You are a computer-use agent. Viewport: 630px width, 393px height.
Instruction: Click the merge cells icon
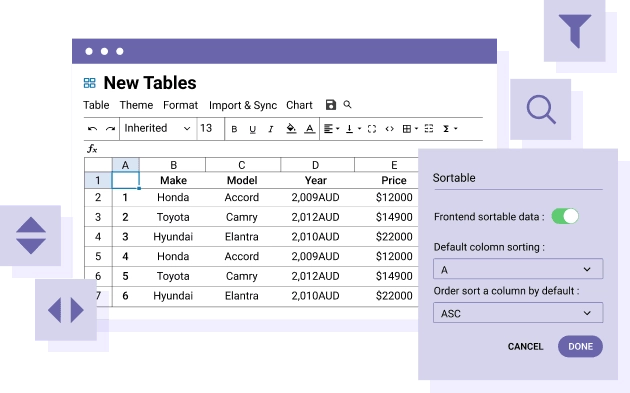pos(372,129)
